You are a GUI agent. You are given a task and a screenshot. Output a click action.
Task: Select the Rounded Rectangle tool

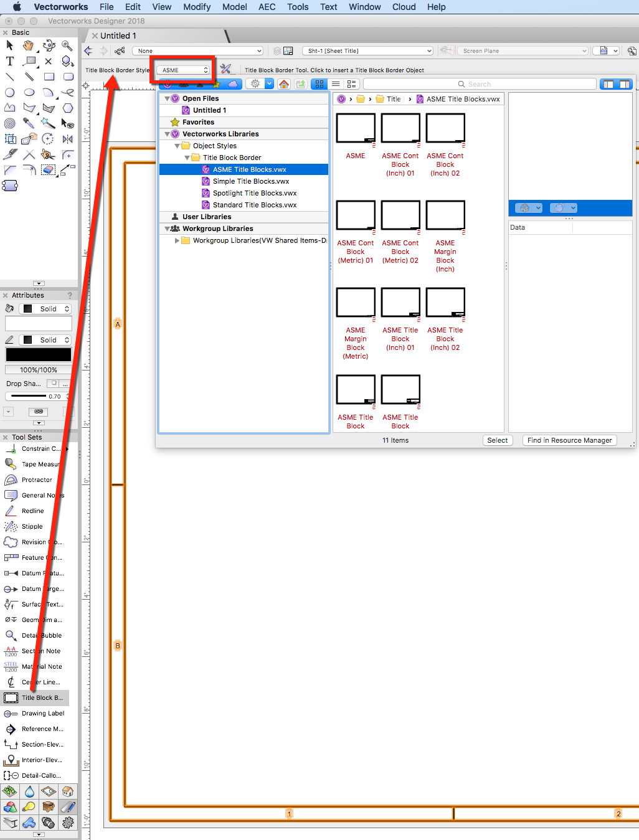[67, 77]
